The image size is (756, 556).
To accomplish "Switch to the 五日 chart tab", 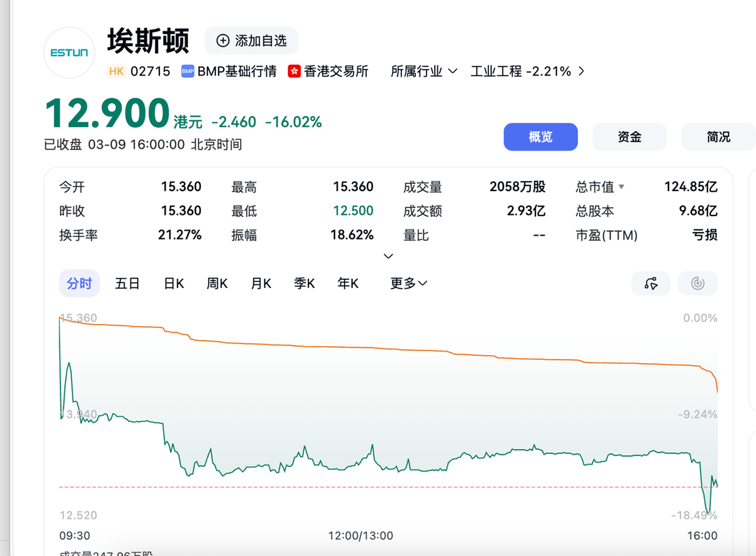I will (127, 284).
